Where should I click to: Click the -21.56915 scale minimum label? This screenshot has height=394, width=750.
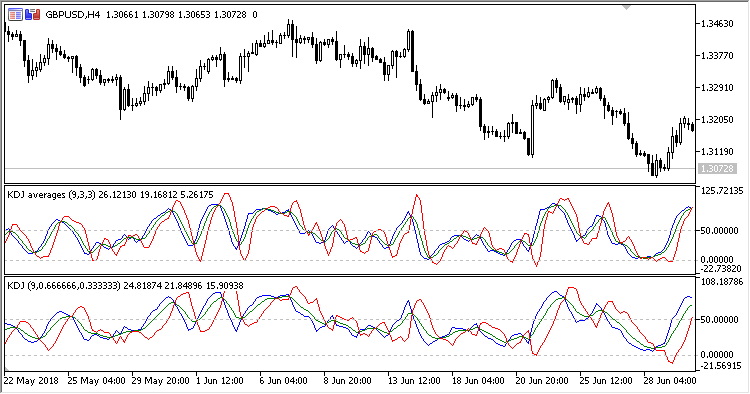[721, 366]
